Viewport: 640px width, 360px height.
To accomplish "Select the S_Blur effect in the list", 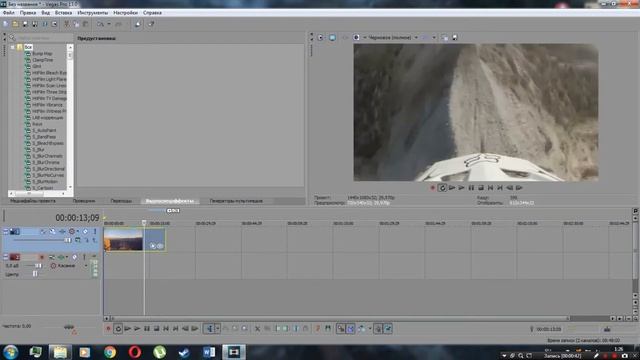I will (38, 150).
